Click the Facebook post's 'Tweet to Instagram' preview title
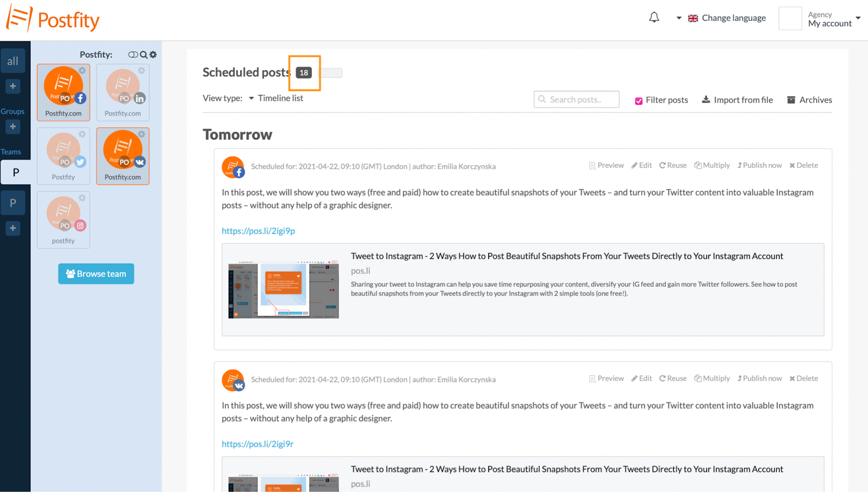The height and width of the screenshot is (492, 868). click(567, 256)
